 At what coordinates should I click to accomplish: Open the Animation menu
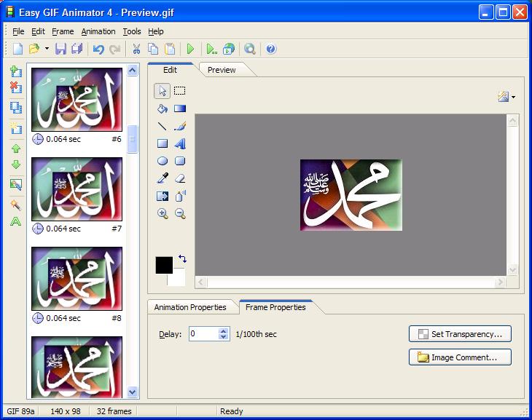pyautogui.click(x=98, y=31)
